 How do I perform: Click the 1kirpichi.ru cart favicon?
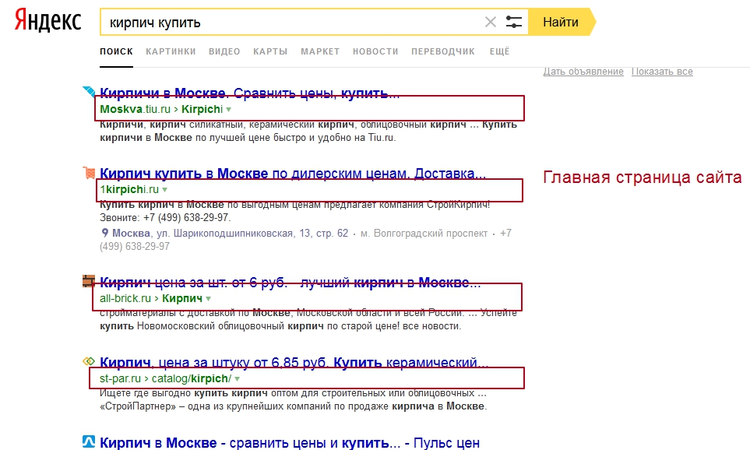[89, 173]
